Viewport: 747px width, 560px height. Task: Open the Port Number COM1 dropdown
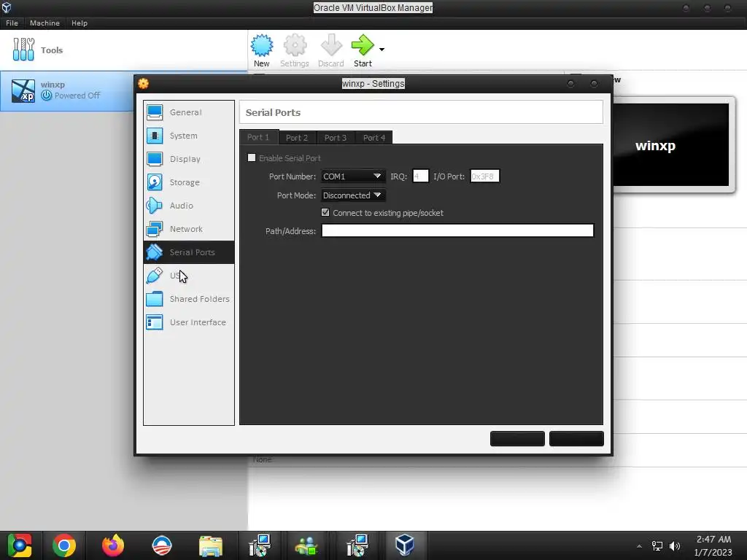coord(352,176)
